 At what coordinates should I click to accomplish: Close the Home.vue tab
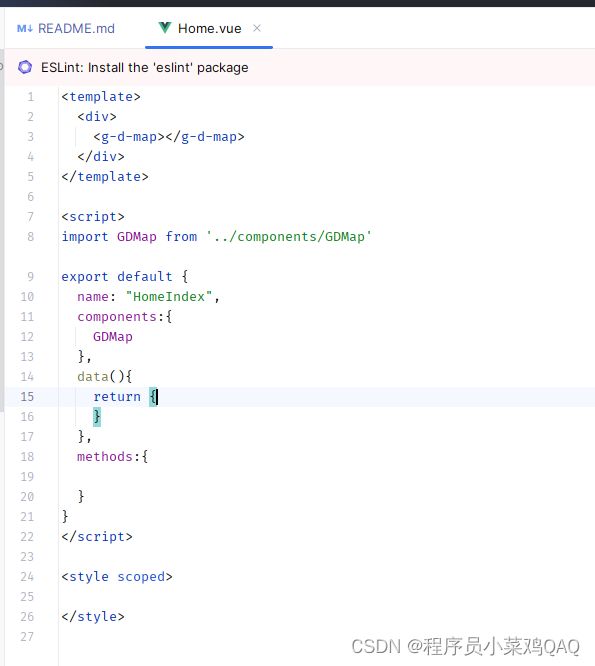pyautogui.click(x=257, y=28)
